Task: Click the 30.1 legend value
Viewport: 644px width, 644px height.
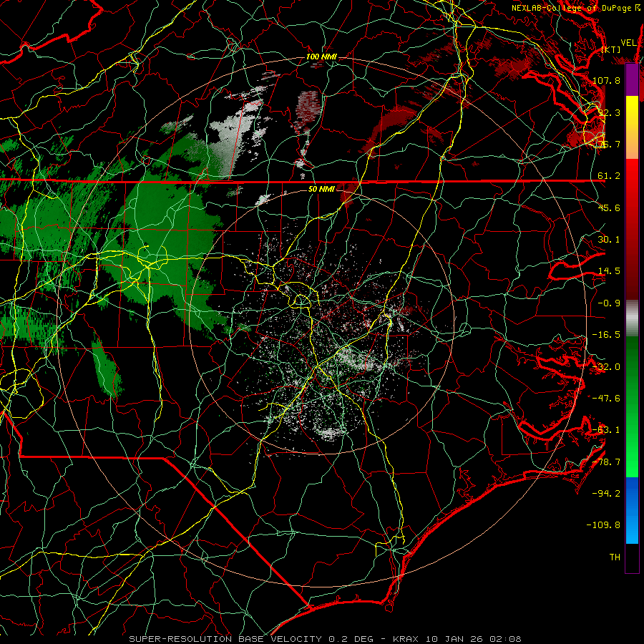Action: [x=609, y=240]
